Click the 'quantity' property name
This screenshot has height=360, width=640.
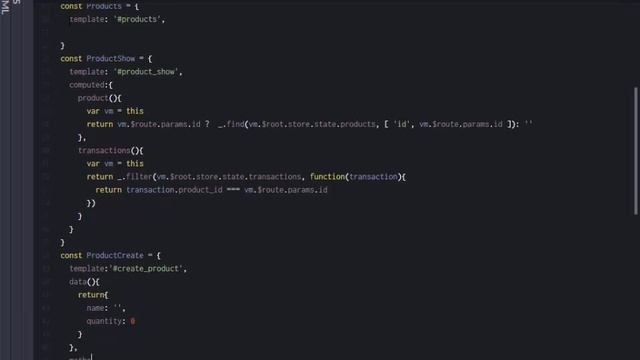click(x=104, y=321)
